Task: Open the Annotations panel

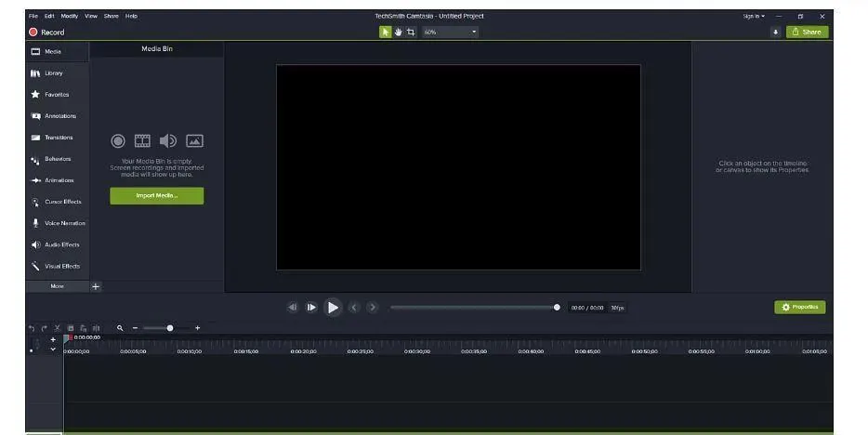Action: click(57, 116)
